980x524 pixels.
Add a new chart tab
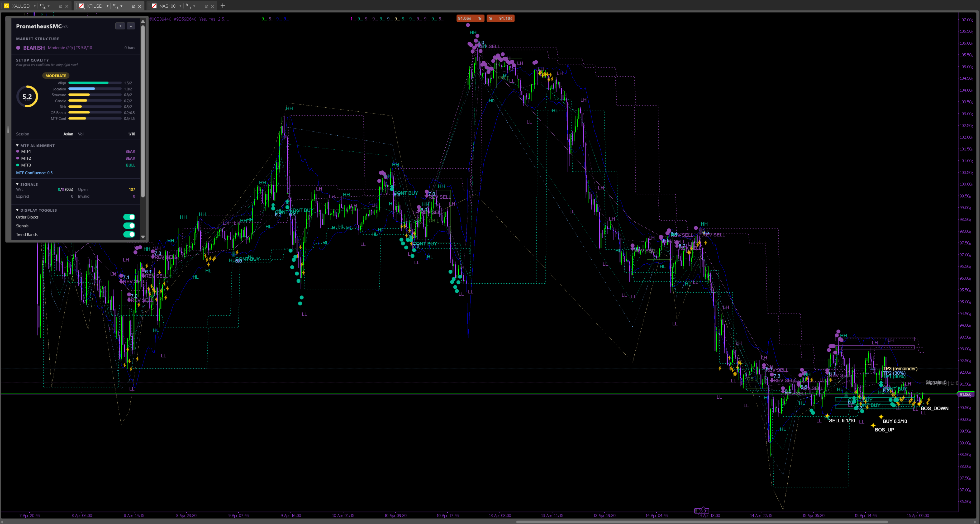coord(223,6)
